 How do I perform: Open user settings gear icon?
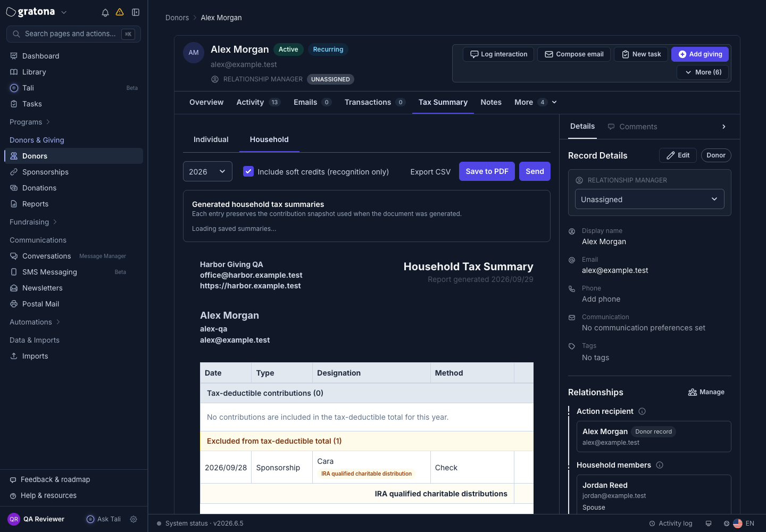tap(134, 519)
